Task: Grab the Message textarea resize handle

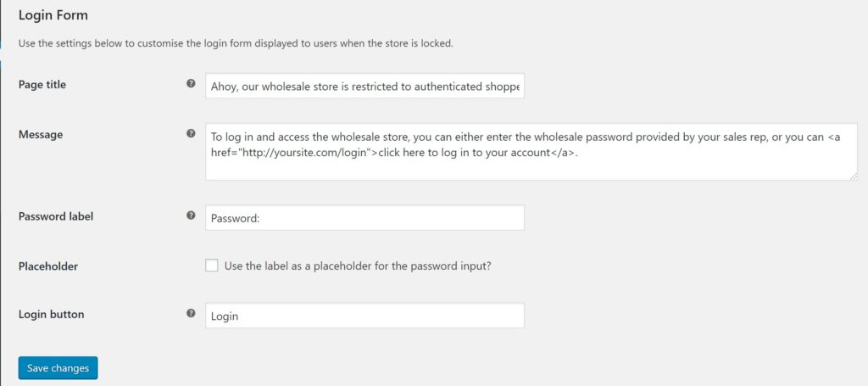Action: (854, 176)
